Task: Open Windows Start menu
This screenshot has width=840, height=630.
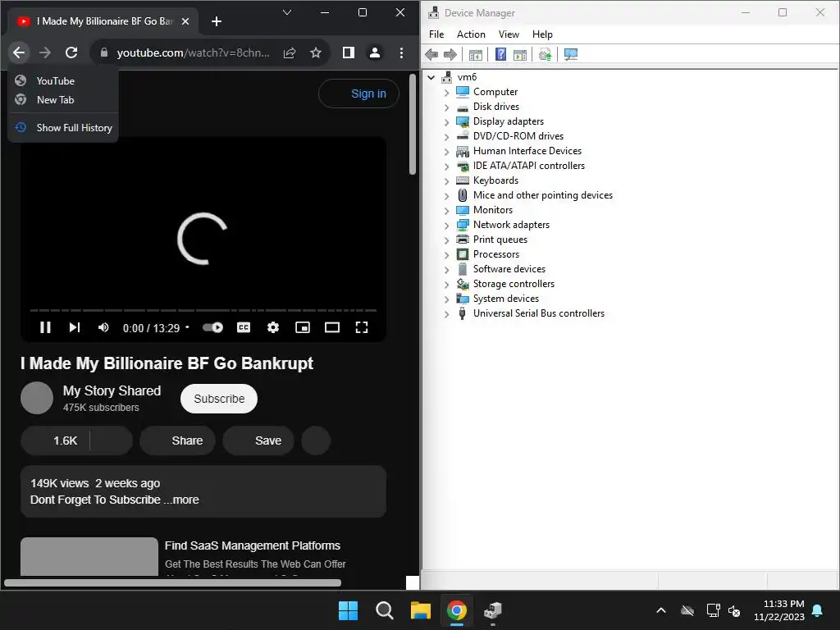Action: coord(348,610)
